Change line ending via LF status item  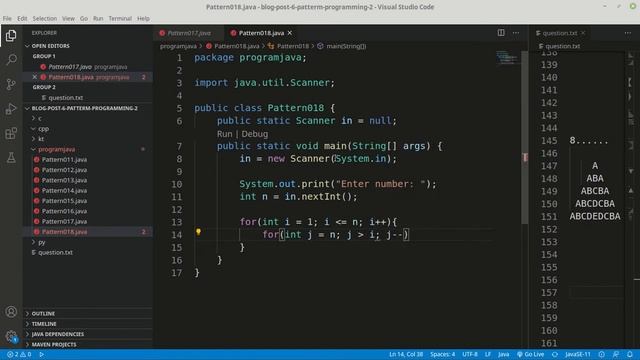pos(488,354)
